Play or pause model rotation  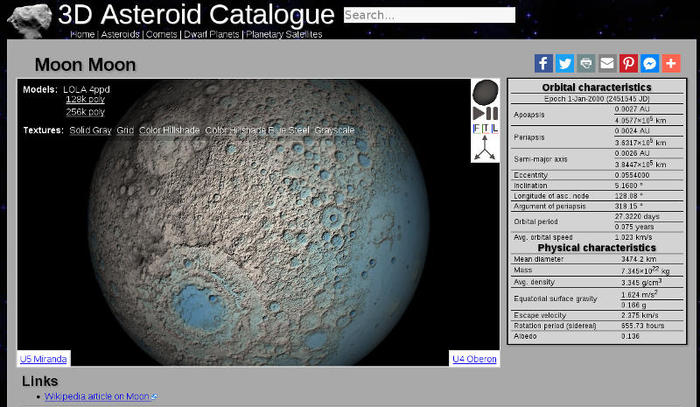[485, 114]
